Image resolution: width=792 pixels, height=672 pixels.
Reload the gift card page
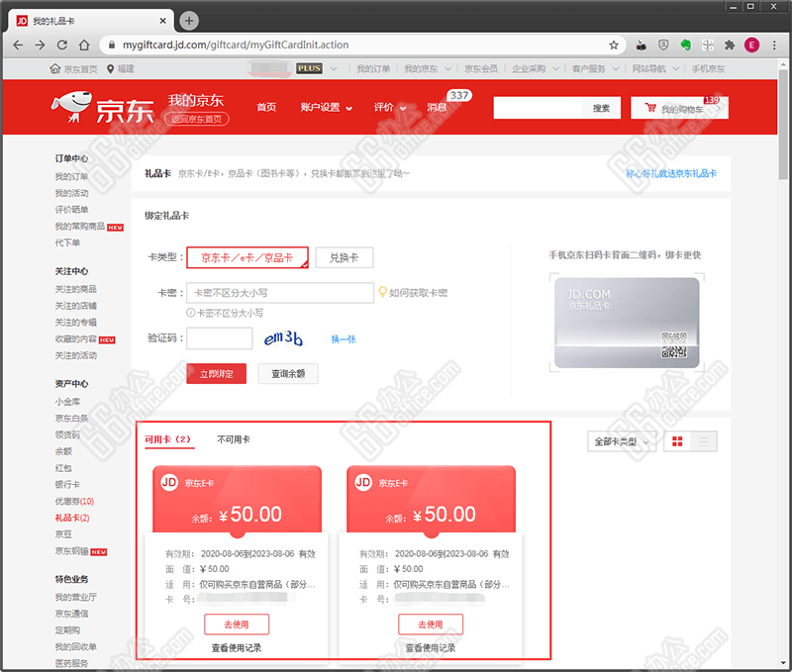(62, 45)
